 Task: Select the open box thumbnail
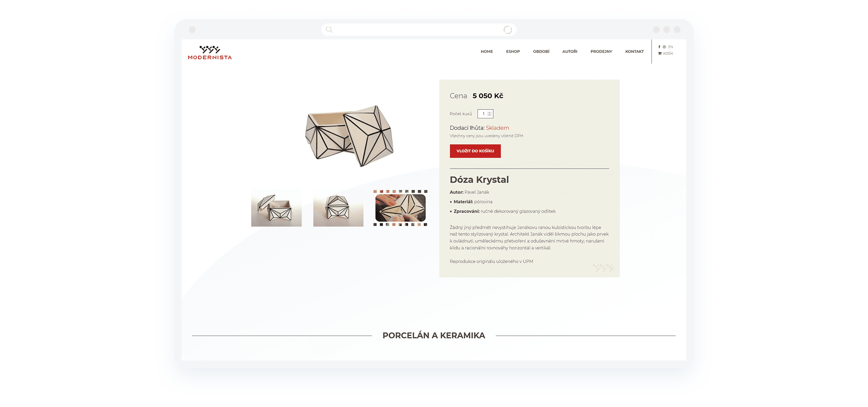pos(276,208)
